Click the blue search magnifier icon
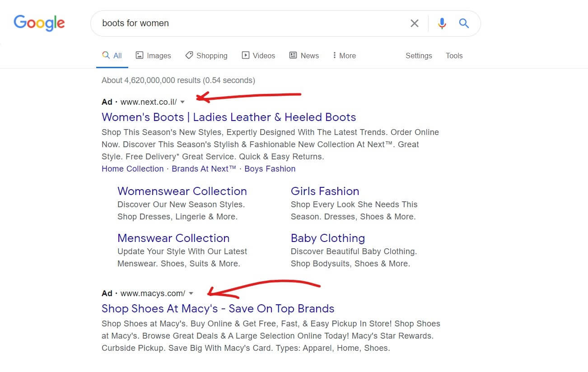This screenshot has height=372, width=588. tap(464, 23)
